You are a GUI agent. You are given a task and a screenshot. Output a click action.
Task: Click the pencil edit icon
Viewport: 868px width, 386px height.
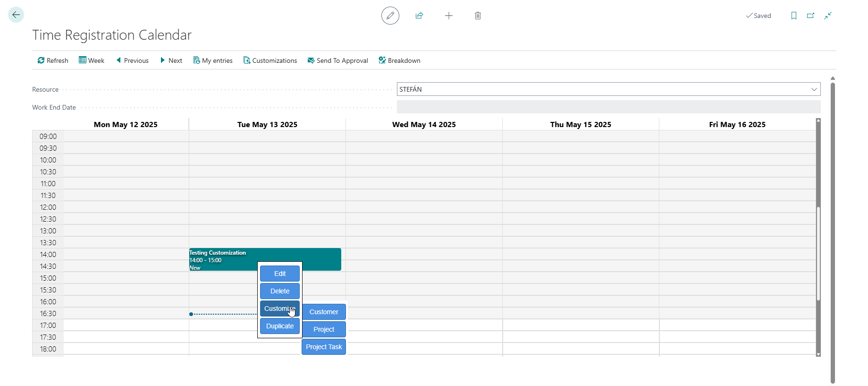point(390,16)
